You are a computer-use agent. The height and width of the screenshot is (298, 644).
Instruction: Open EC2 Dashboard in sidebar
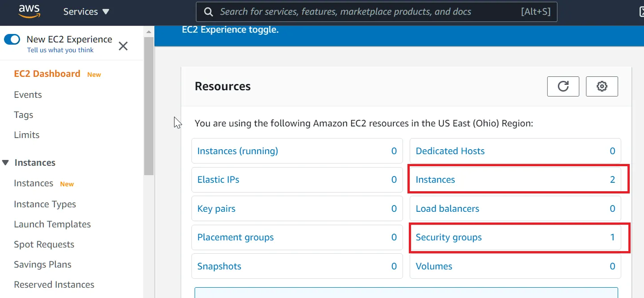tap(47, 74)
